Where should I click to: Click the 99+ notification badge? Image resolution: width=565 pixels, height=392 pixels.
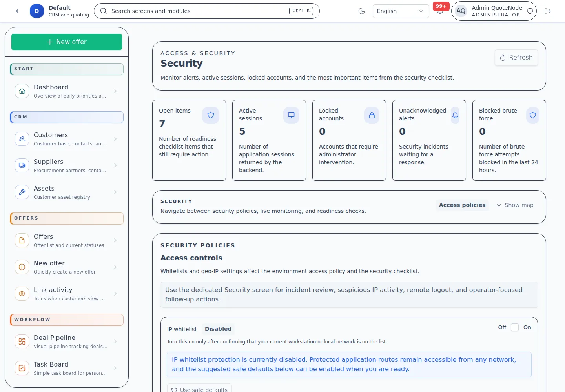(441, 6)
